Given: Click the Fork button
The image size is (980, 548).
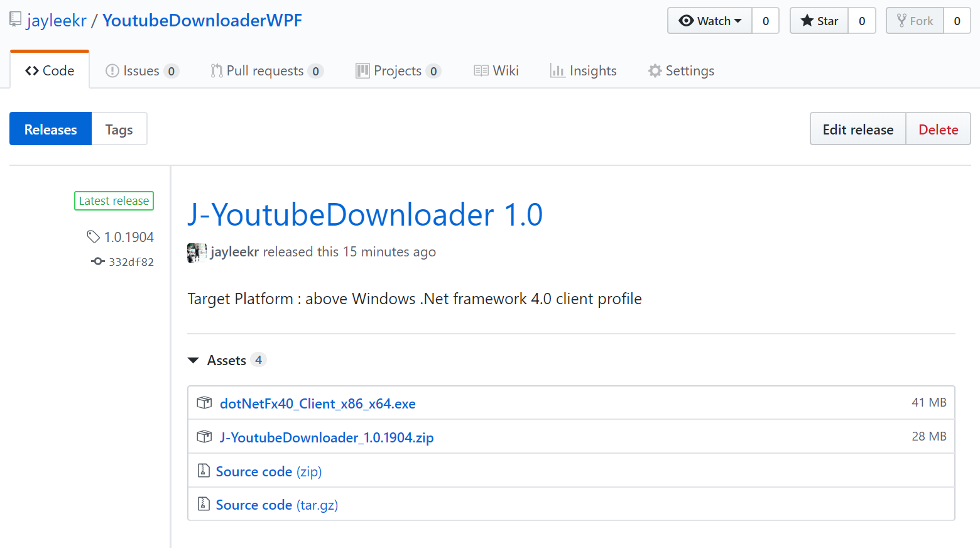Looking at the screenshot, I should coord(915,21).
